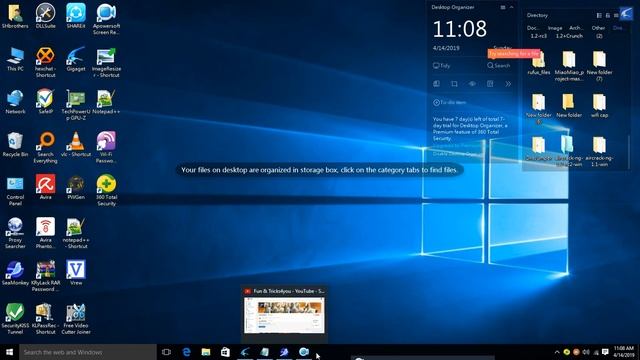Select the Avira desktop icon
Image resolution: width=640 pixels, height=360 pixels.
pos(45,188)
